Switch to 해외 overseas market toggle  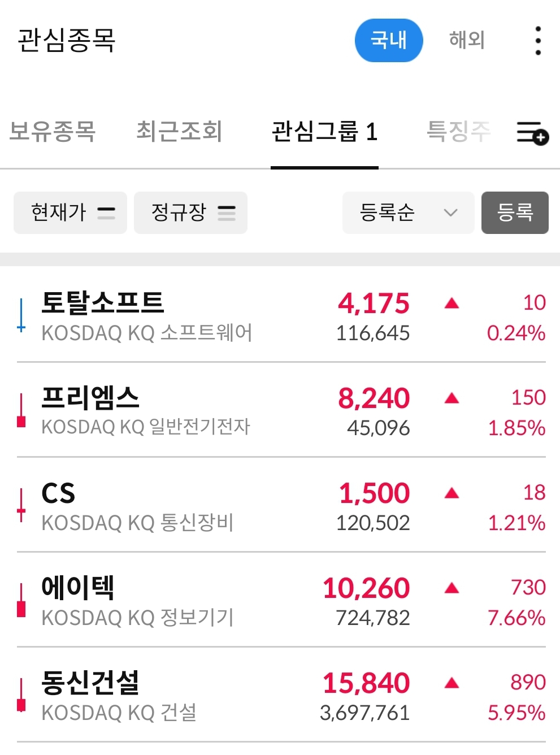(467, 40)
